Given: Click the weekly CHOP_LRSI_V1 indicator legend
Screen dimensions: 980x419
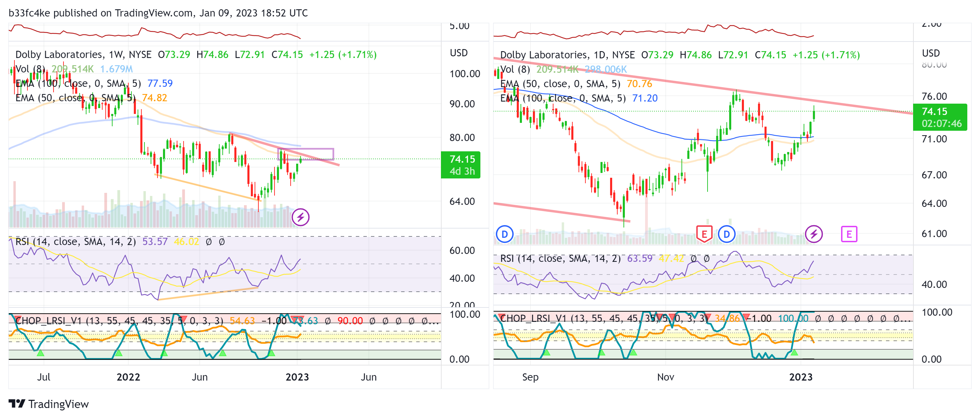Looking at the screenshot, I should point(227,321).
